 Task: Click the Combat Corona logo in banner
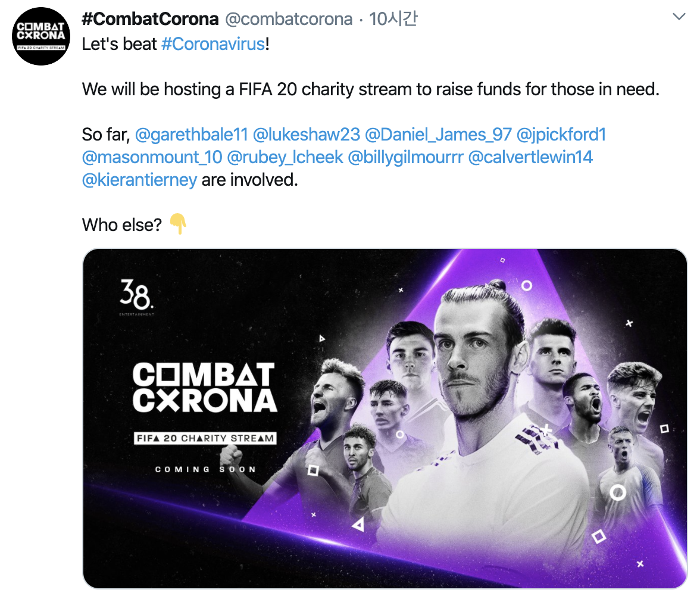pyautogui.click(x=204, y=388)
